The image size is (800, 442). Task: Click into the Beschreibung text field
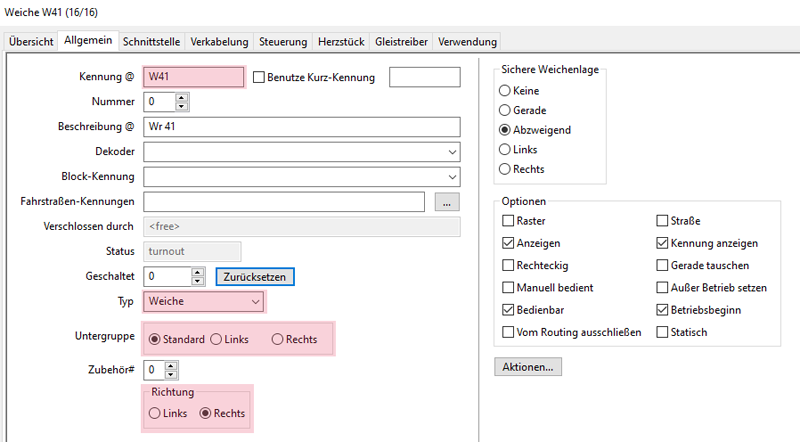(x=300, y=127)
